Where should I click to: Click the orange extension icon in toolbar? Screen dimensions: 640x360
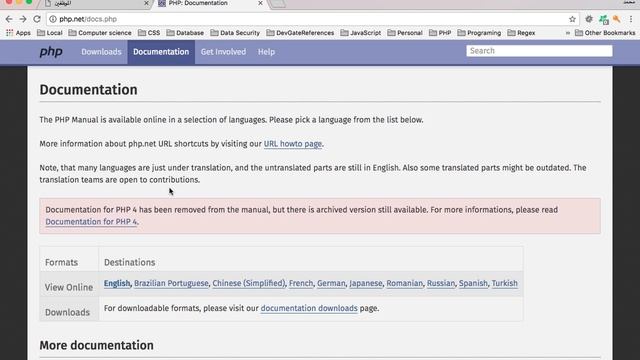pyautogui.click(x=617, y=19)
